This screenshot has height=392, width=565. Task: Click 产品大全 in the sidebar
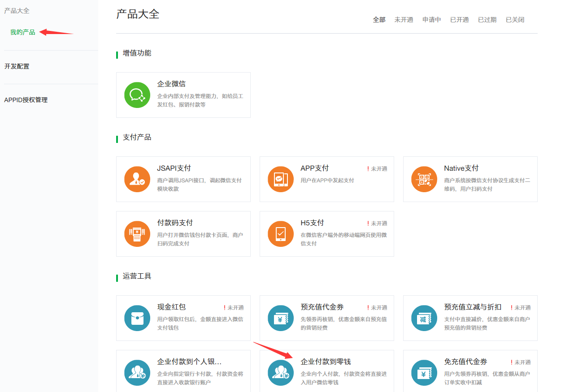pyautogui.click(x=17, y=11)
